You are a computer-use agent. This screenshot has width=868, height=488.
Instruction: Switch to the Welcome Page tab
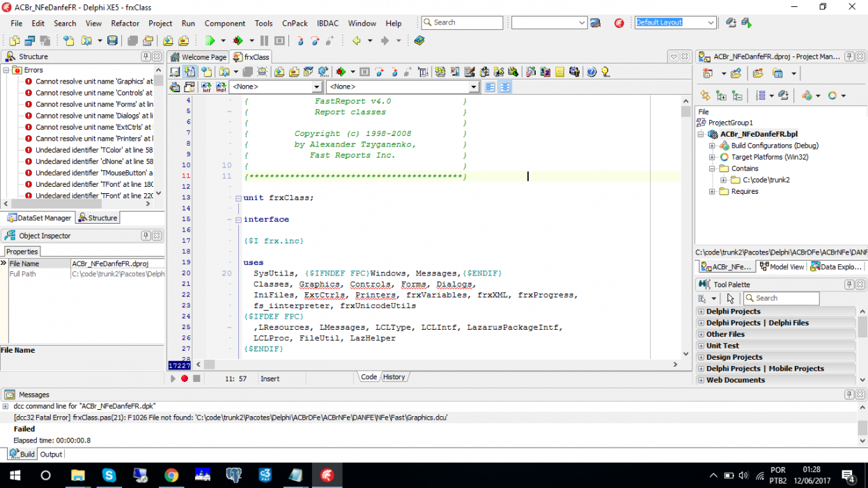point(199,57)
